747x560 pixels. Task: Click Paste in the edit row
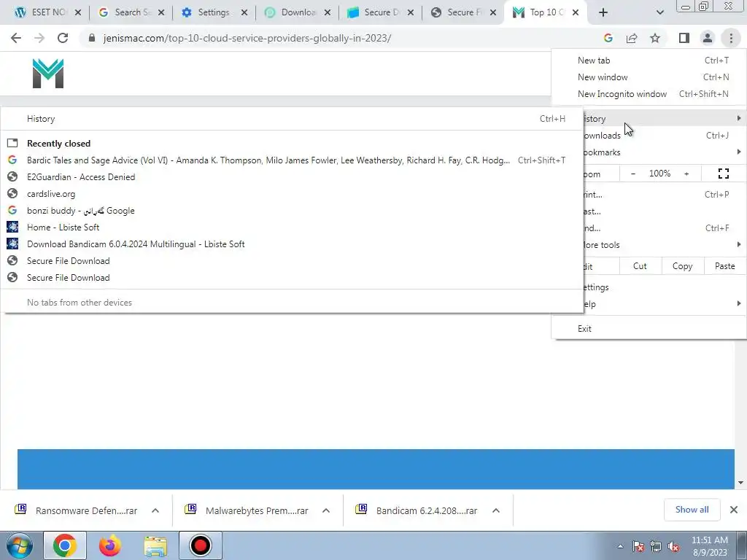coord(724,266)
